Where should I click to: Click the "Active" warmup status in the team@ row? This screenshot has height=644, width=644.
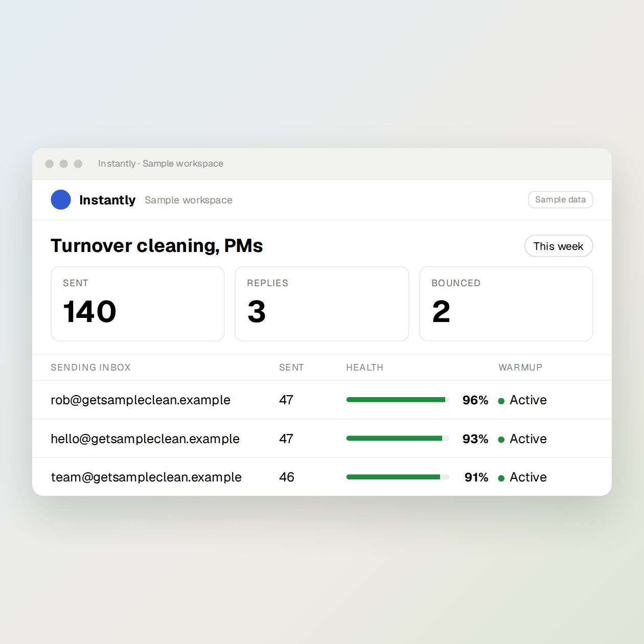point(528,477)
